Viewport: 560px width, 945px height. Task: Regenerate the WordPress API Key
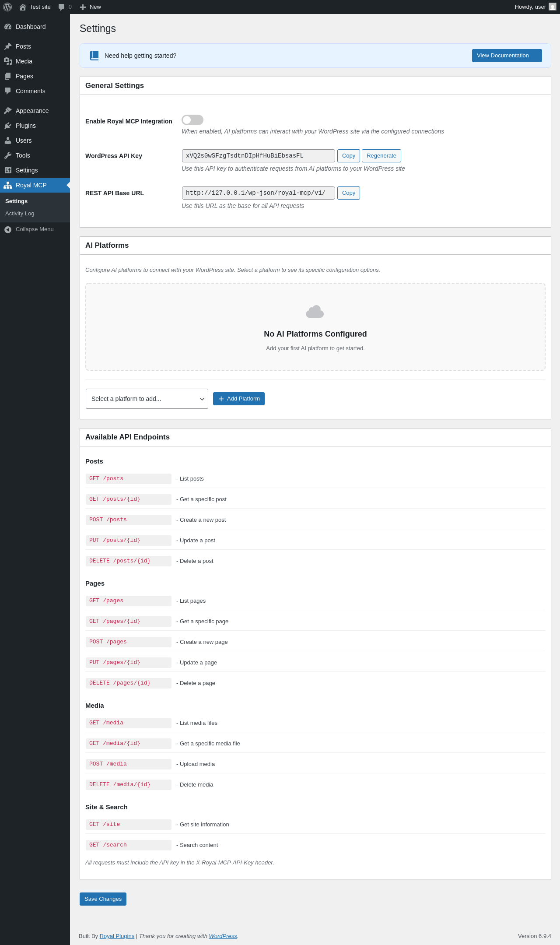[x=381, y=156]
